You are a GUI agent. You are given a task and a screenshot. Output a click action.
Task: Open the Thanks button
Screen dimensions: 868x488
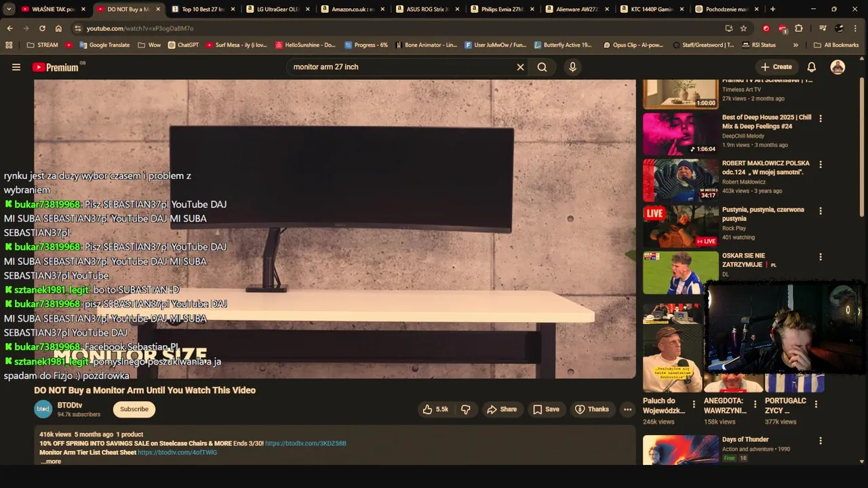click(592, 409)
